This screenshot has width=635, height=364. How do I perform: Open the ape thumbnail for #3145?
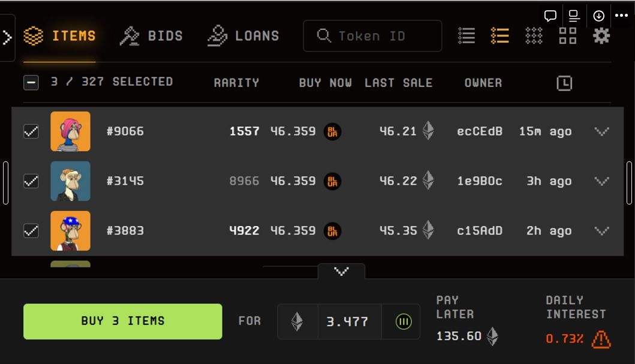tap(70, 181)
